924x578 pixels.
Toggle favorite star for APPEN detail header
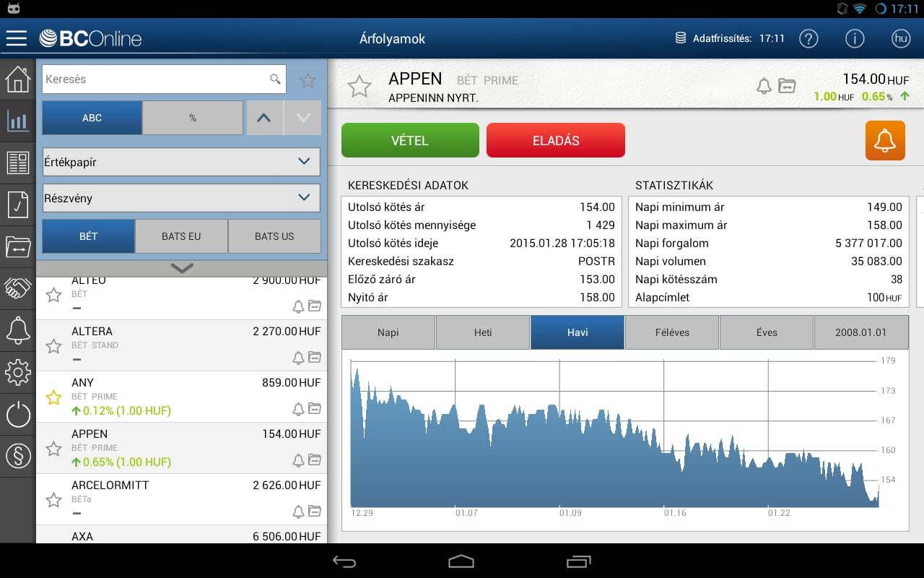(359, 87)
